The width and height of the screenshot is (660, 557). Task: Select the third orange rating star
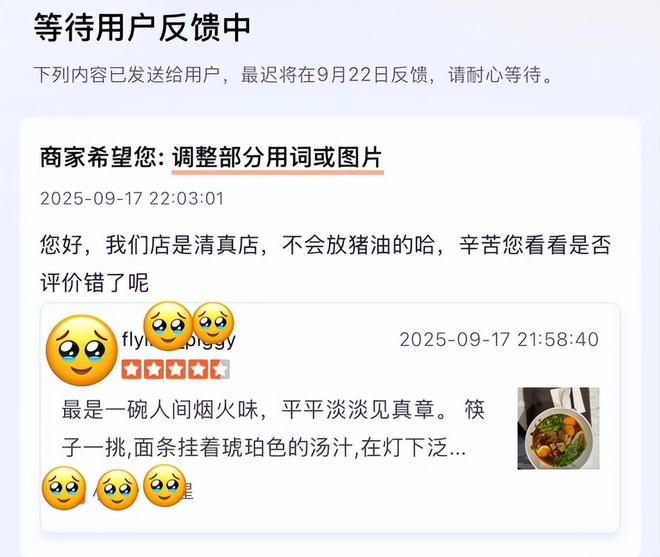click(x=175, y=370)
